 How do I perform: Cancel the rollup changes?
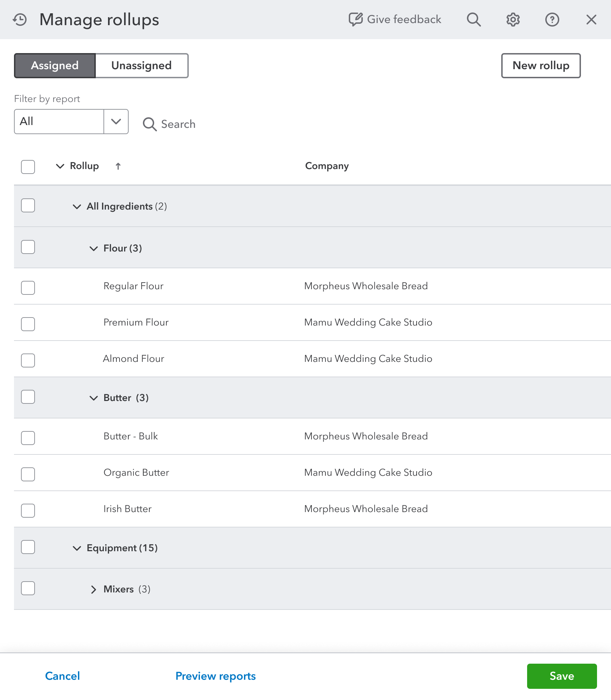click(63, 676)
